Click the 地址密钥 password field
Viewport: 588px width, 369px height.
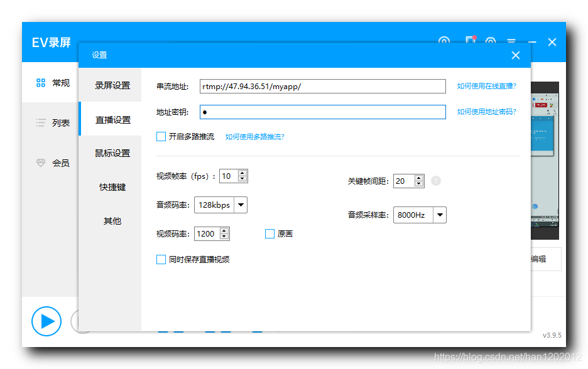322,112
